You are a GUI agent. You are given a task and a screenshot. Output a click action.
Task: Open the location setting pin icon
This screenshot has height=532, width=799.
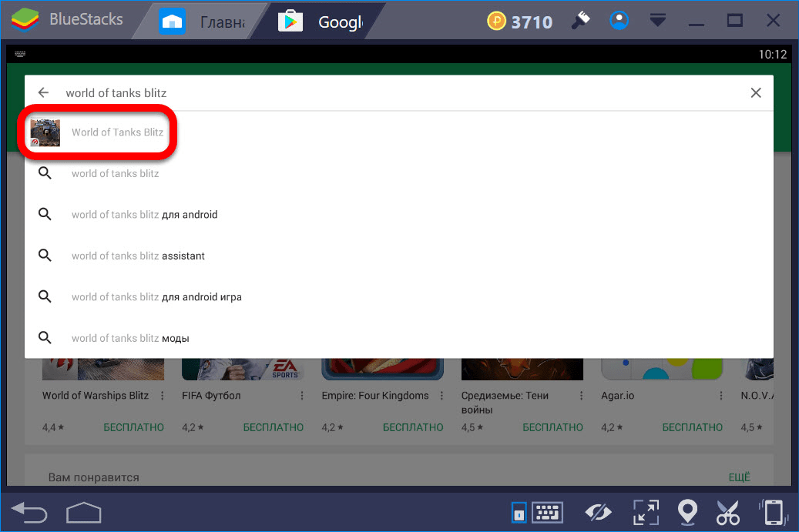click(x=687, y=512)
